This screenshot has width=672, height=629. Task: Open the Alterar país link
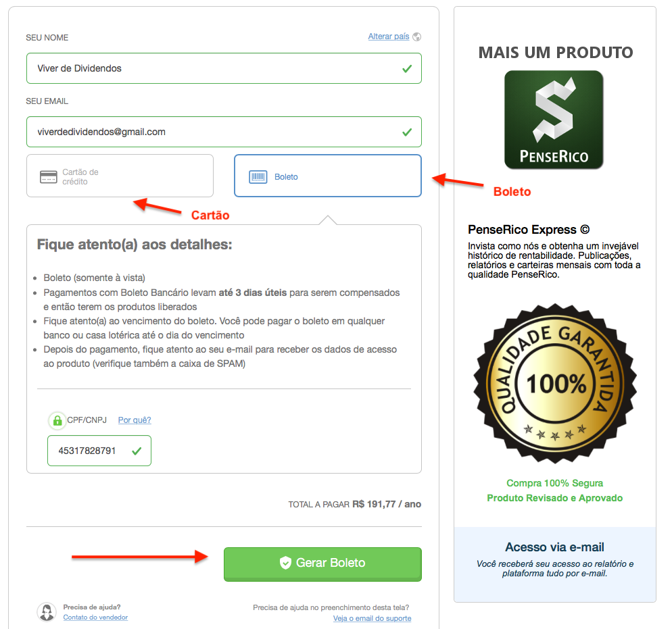pos(389,36)
